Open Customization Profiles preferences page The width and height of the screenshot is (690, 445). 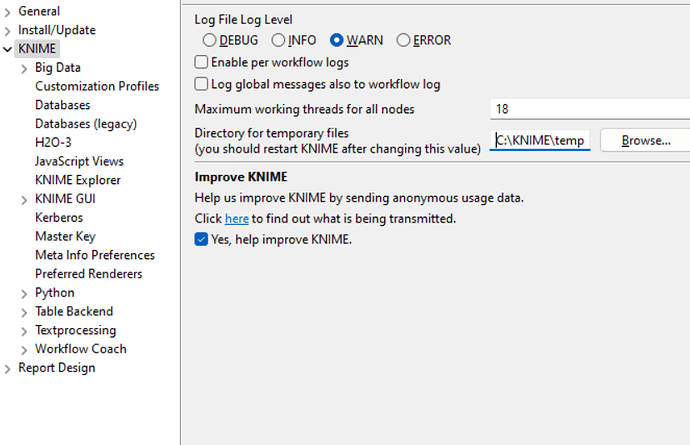coord(96,87)
